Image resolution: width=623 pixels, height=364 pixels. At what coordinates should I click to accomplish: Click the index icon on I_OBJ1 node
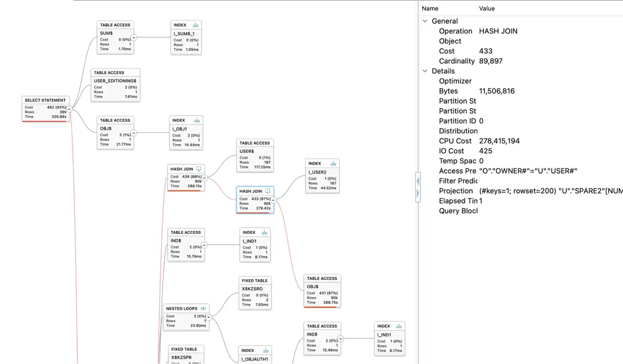(x=197, y=120)
